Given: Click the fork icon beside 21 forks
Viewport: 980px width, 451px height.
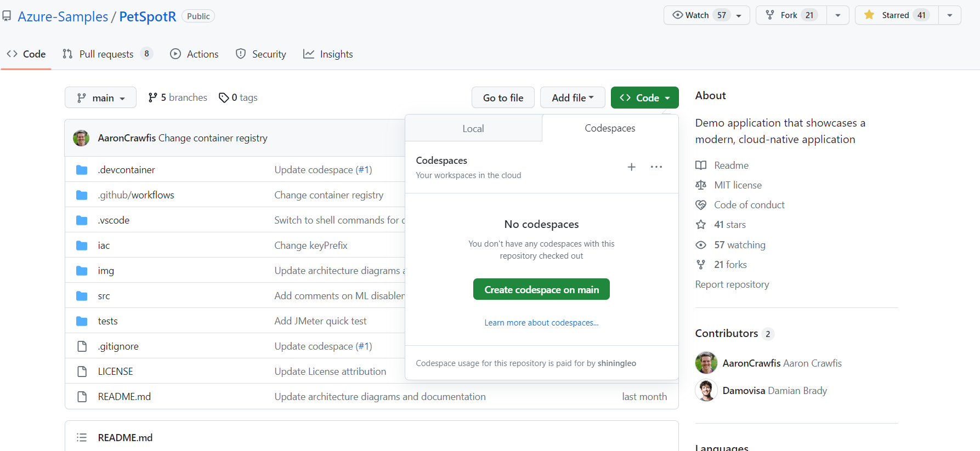Looking at the screenshot, I should pyautogui.click(x=701, y=265).
